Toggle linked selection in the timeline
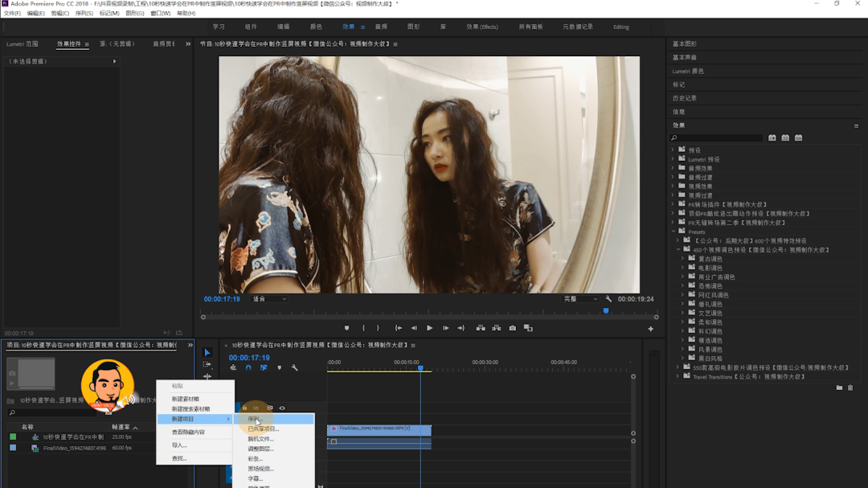 click(264, 368)
